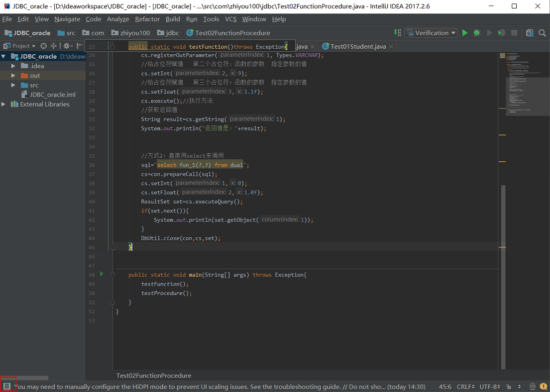
Task: Click the Make Project build icon
Action: click(x=397, y=33)
